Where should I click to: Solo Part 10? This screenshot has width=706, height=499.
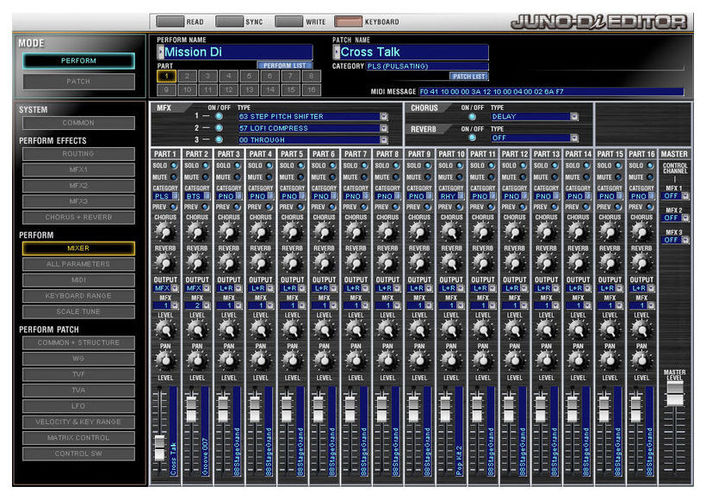[x=459, y=166]
